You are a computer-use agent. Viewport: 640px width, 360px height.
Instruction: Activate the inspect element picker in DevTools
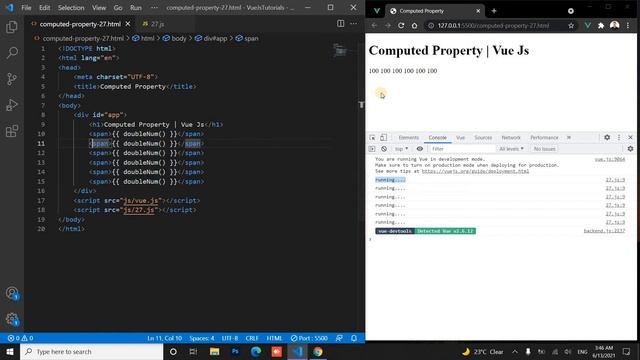[x=372, y=138]
